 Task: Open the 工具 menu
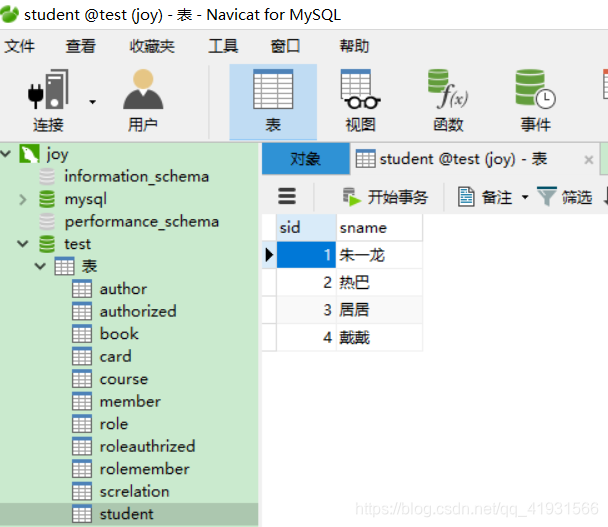tap(223, 46)
